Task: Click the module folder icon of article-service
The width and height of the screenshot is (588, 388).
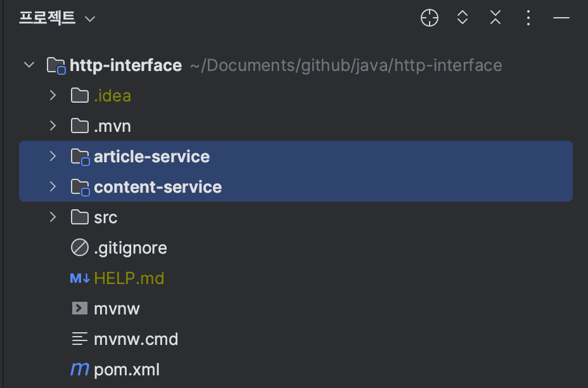Action: pos(80,157)
